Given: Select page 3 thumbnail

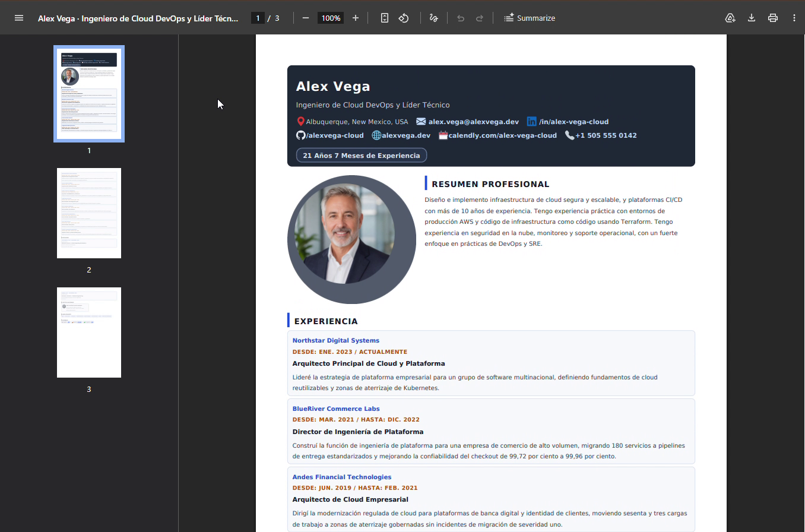Looking at the screenshot, I should (x=89, y=332).
